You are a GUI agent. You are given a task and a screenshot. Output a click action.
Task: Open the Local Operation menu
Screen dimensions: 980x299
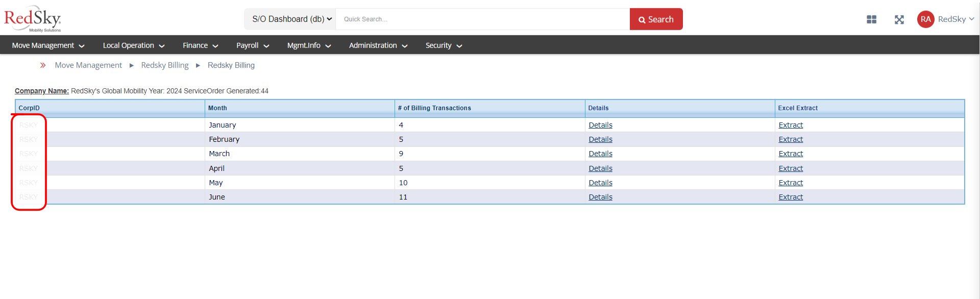point(134,45)
